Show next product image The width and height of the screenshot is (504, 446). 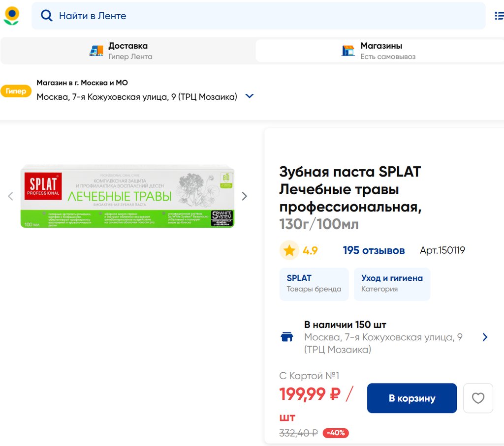(x=244, y=196)
